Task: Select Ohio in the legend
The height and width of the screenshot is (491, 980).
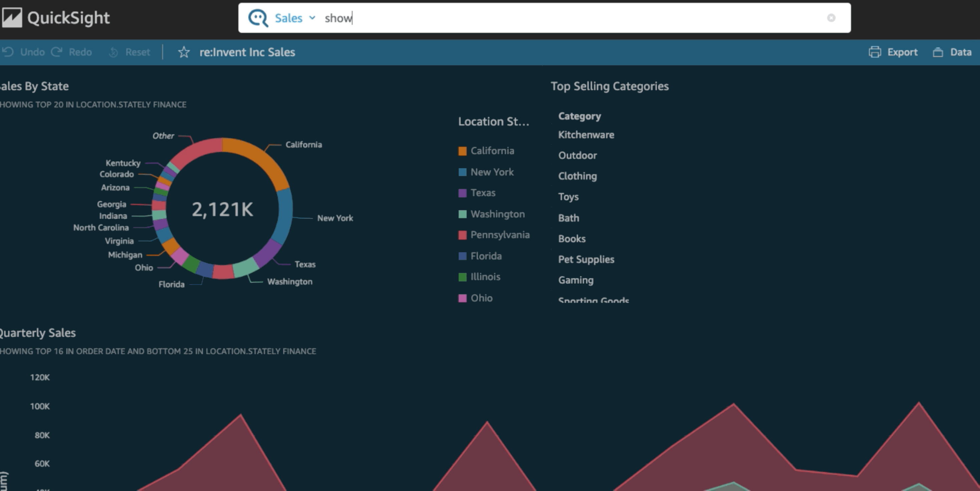Action: pos(481,298)
